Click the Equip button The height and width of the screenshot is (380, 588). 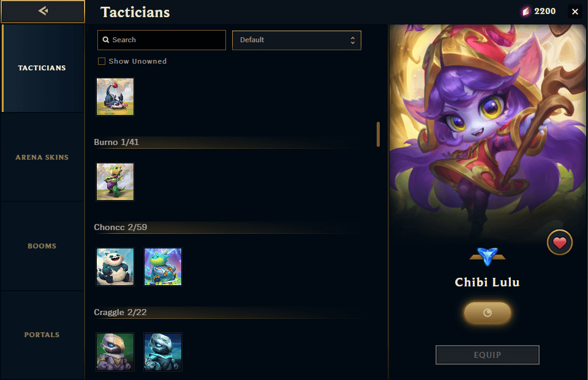487,355
